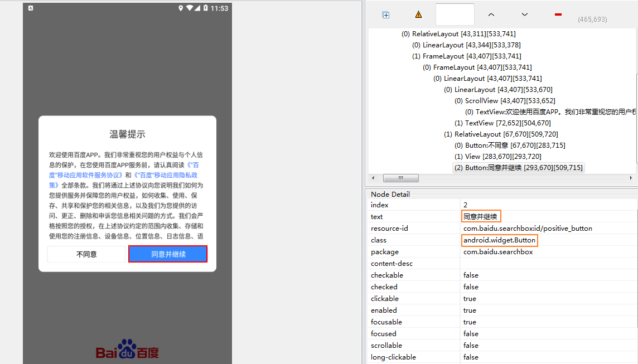The image size is (638, 364).
Task: Click the horizontal scrollbar left arrow
Action: 373,178
